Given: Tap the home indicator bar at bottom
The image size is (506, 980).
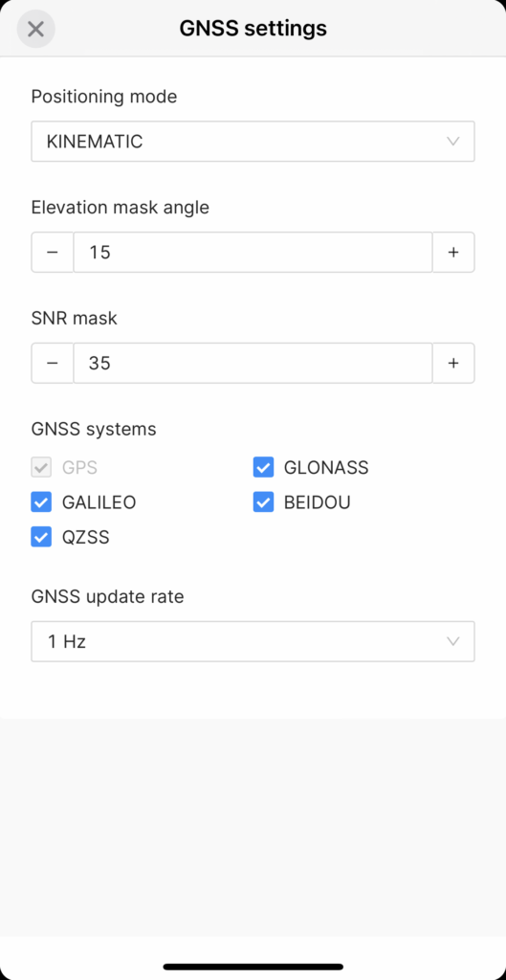Looking at the screenshot, I should tap(253, 967).
